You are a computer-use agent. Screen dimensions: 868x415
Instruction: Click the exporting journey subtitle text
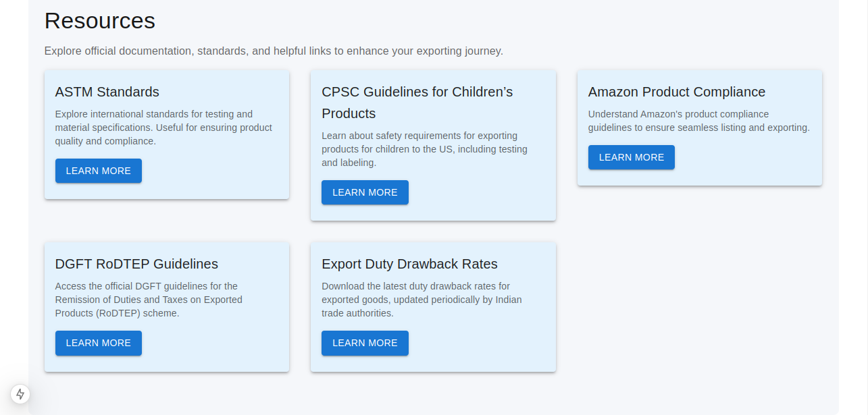pos(274,51)
